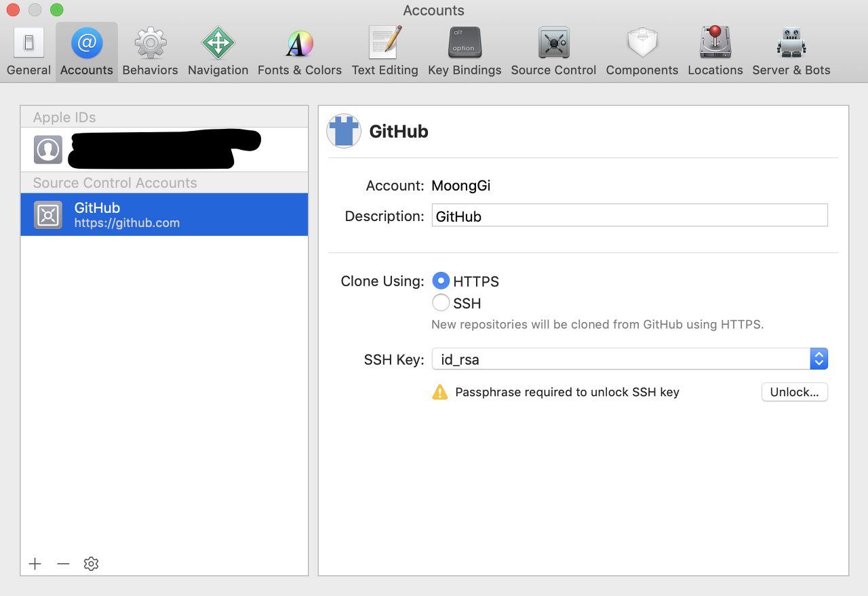Image resolution: width=868 pixels, height=596 pixels.
Task: Close the Accounts window with the red button
Action: pyautogui.click(x=14, y=9)
